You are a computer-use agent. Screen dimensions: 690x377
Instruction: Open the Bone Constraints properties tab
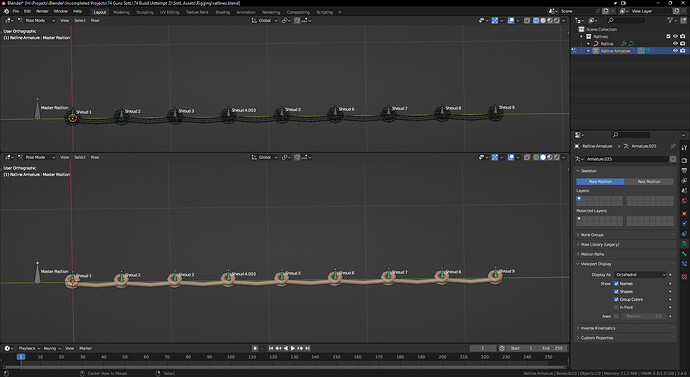coord(684,264)
